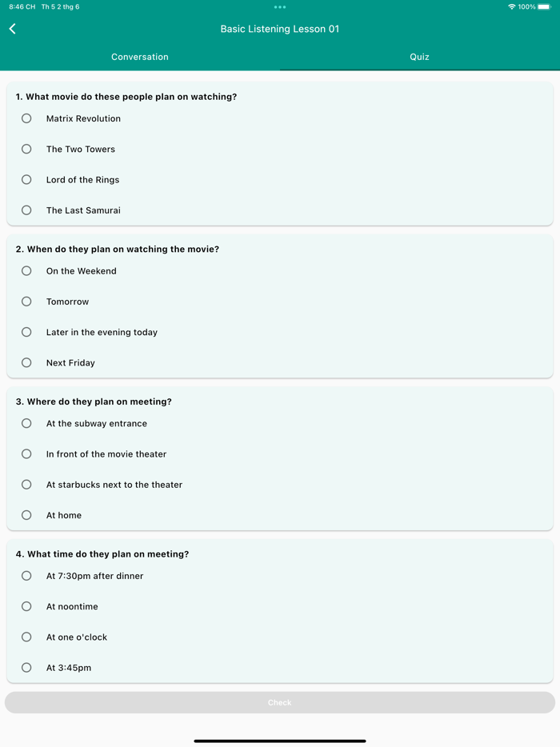Choose 'In front of the movie theater'
This screenshot has height=747, width=560.
26,453
